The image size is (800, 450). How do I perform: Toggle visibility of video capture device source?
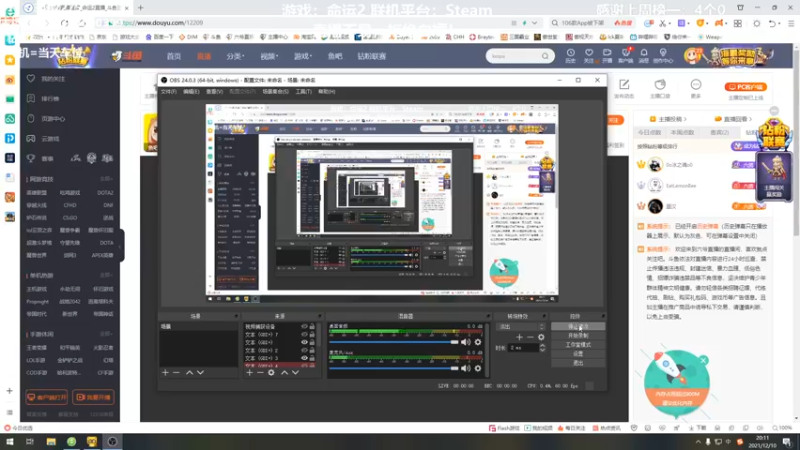pos(304,327)
